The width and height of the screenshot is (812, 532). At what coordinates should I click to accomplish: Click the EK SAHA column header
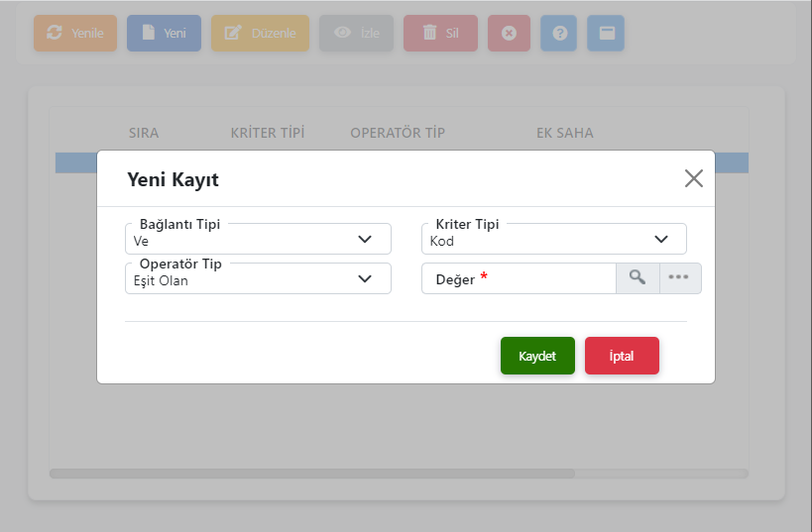coord(565,133)
